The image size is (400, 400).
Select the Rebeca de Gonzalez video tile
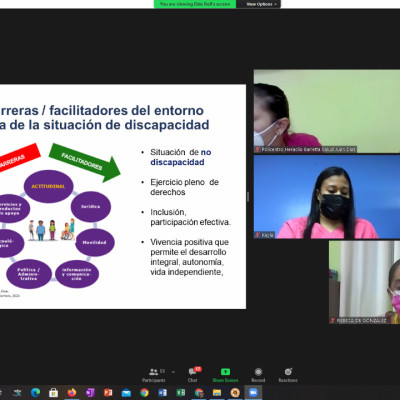click(x=364, y=282)
